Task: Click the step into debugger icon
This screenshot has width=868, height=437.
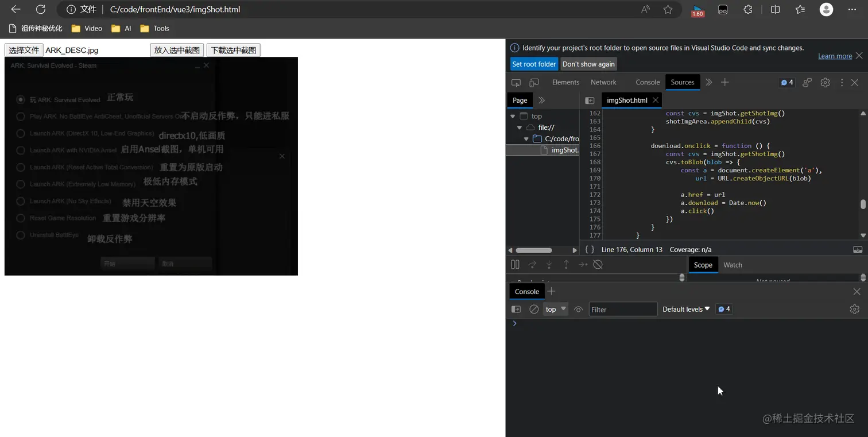Action: [549, 265]
